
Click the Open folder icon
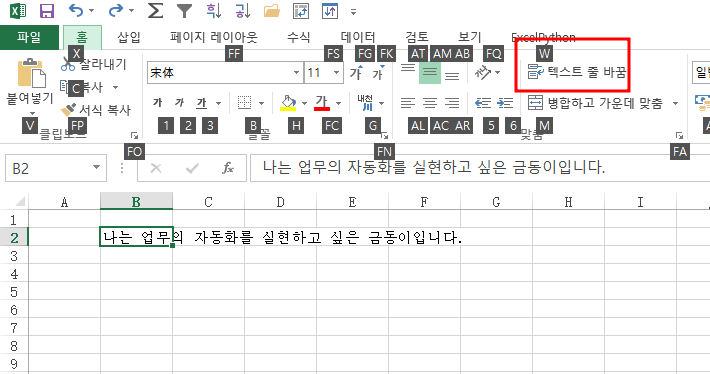click(x=272, y=10)
